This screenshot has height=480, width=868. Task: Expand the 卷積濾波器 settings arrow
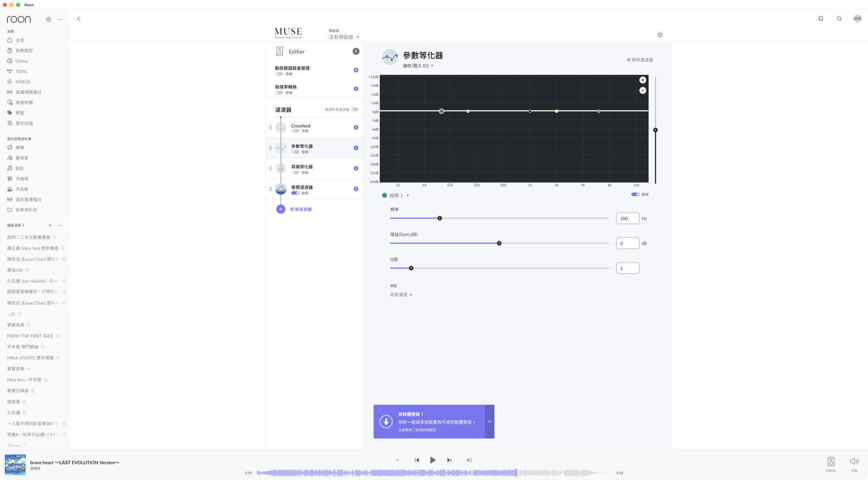(356, 189)
